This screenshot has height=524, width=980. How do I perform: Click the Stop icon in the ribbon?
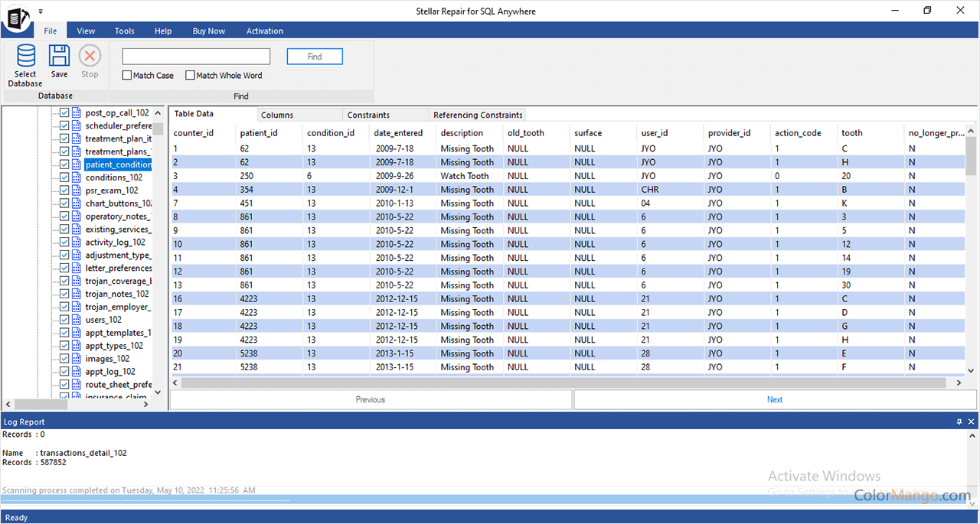[90, 61]
